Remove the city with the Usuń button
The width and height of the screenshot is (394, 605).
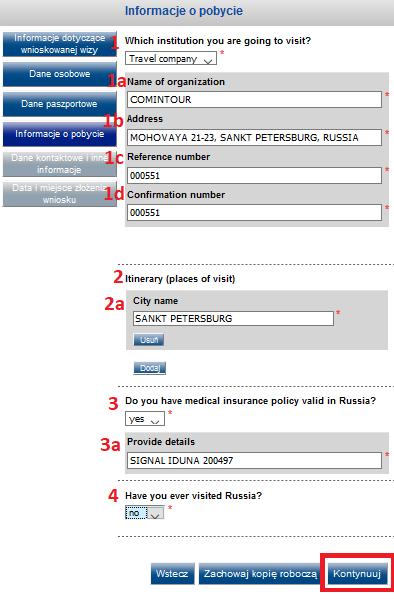149,340
